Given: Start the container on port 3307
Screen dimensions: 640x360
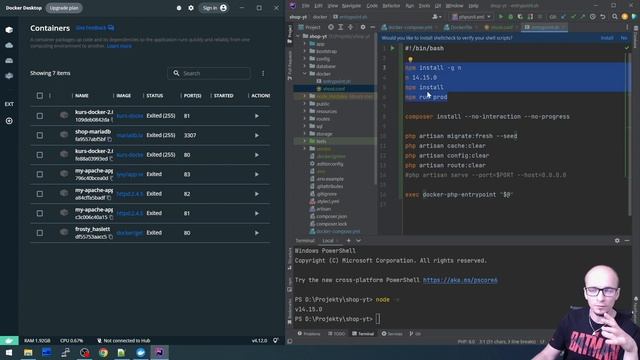Looking at the screenshot, I should (x=257, y=136).
